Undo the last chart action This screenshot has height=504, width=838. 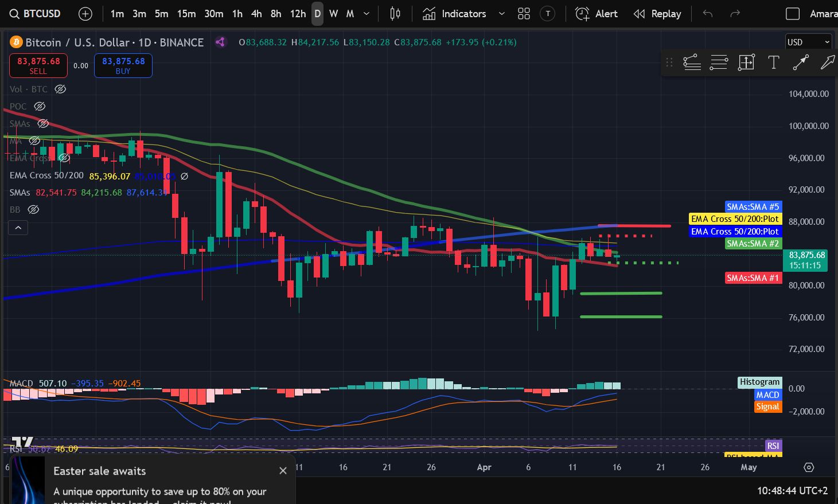coord(708,14)
